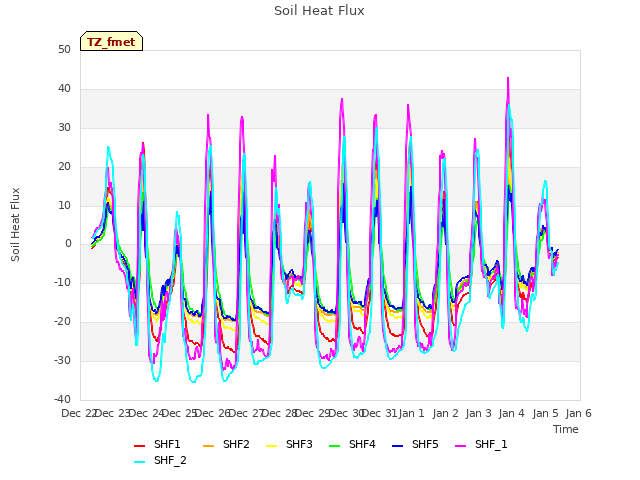Click the Soil Heat Flux chart title
Screen dimensions: 640x480
tap(319, 11)
